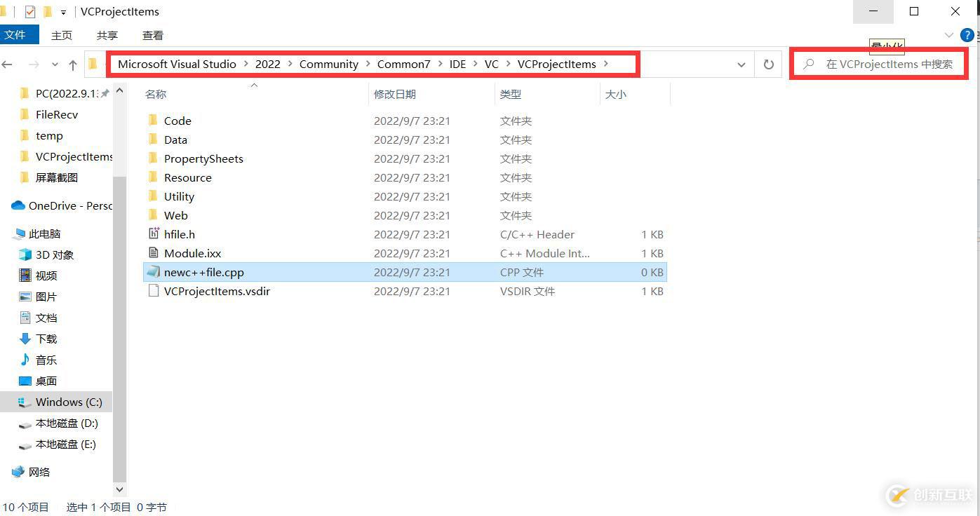
Task: Open 屏幕截图 in the navigation pane
Action: [57, 177]
